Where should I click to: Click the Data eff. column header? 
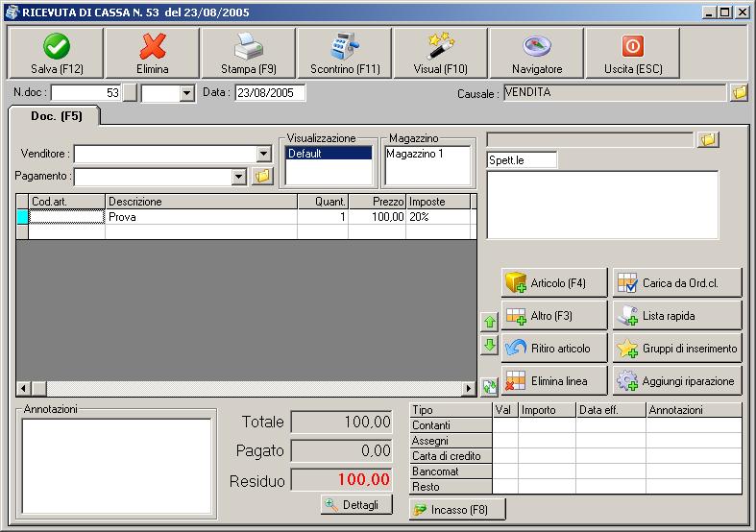click(610, 410)
